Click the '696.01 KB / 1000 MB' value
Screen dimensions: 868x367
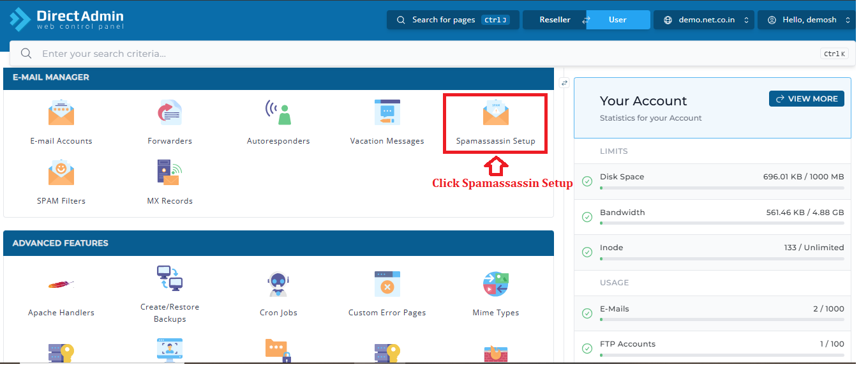(x=804, y=177)
